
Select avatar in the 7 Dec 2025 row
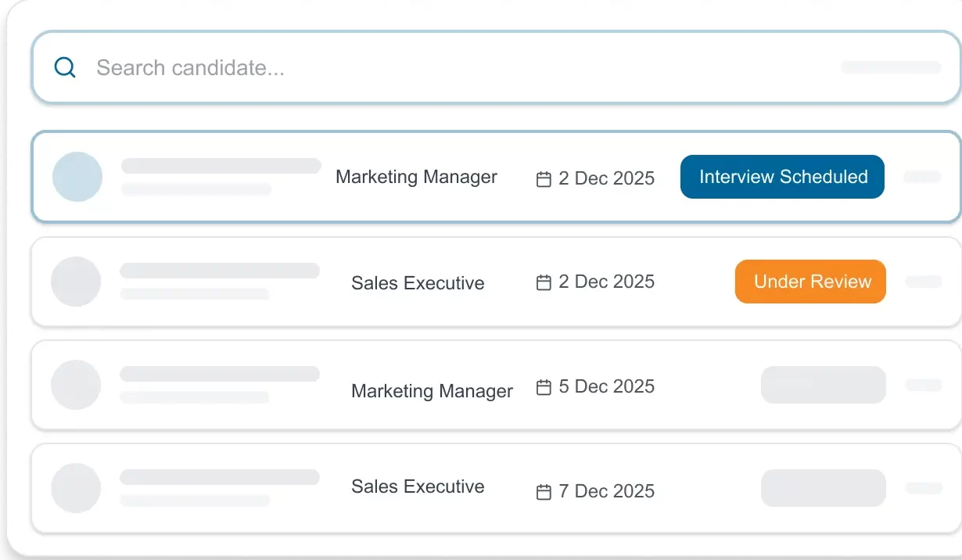click(76, 488)
